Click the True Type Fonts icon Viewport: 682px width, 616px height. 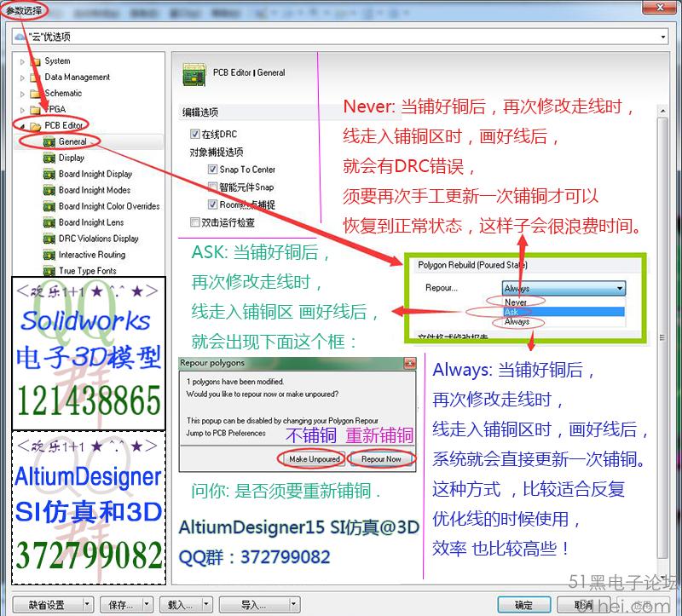(49, 271)
